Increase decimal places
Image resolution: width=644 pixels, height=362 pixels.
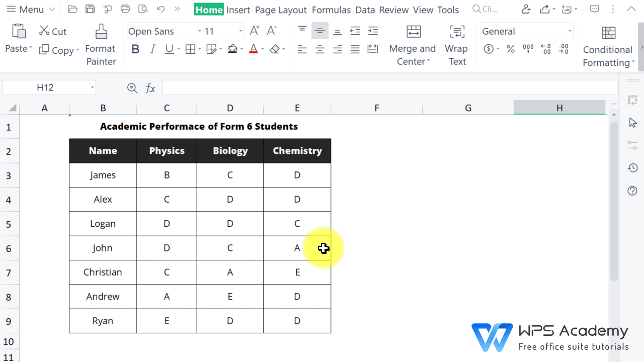pyautogui.click(x=545, y=49)
